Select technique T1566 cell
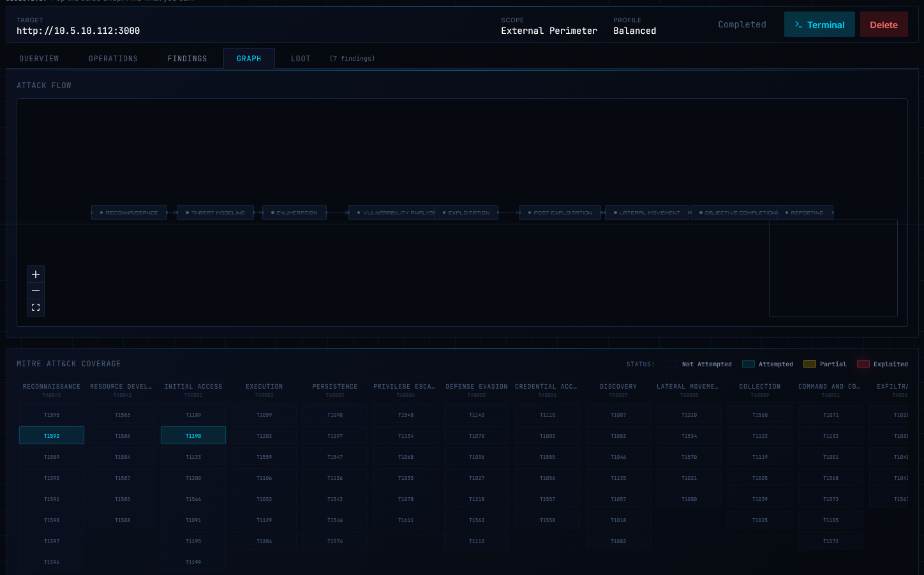This screenshot has height=575, width=924. point(193,498)
